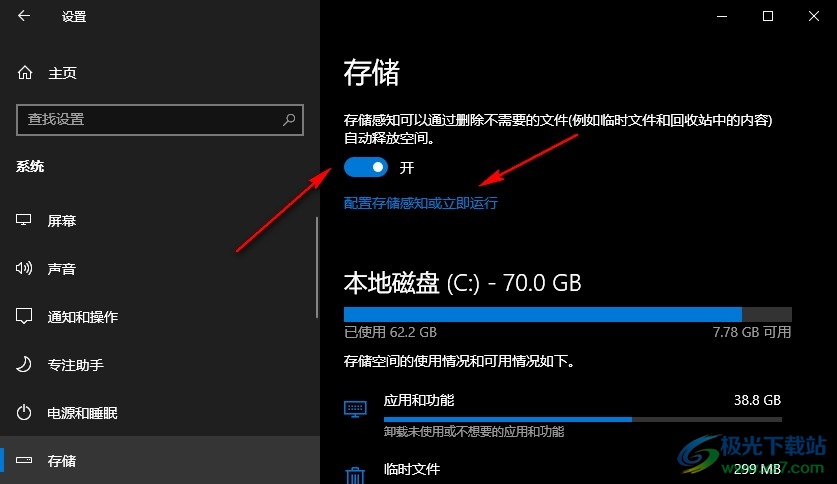Click the 声音 speaker icon

23,268
